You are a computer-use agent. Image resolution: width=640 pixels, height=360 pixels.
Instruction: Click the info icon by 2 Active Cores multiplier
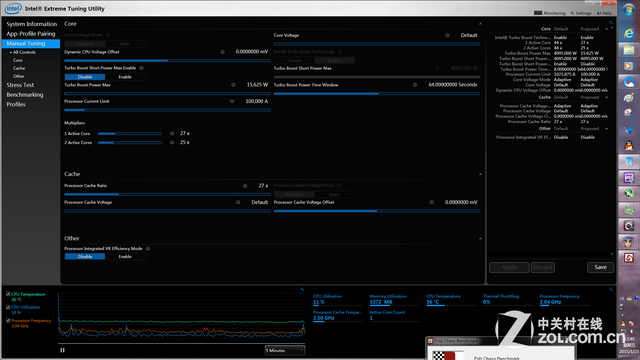[172, 142]
